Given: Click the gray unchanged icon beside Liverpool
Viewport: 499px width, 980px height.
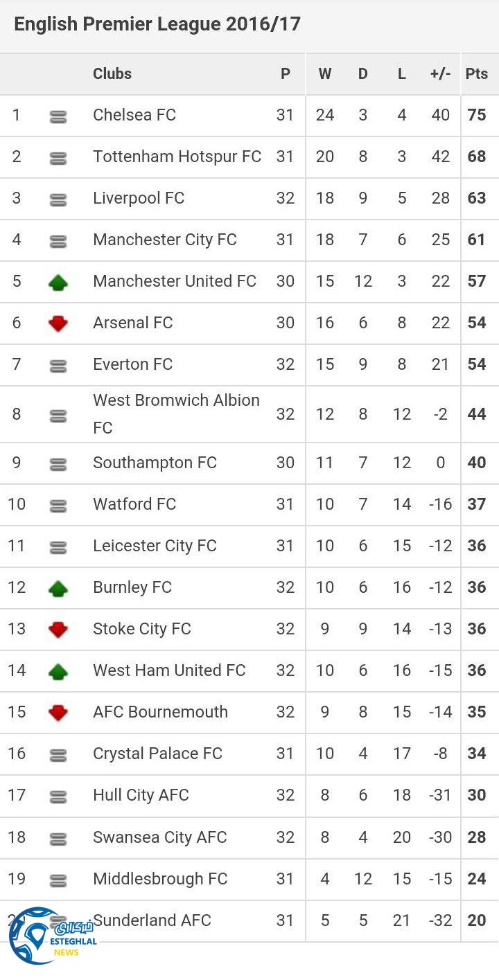Looking at the screenshot, I should coord(58,199).
